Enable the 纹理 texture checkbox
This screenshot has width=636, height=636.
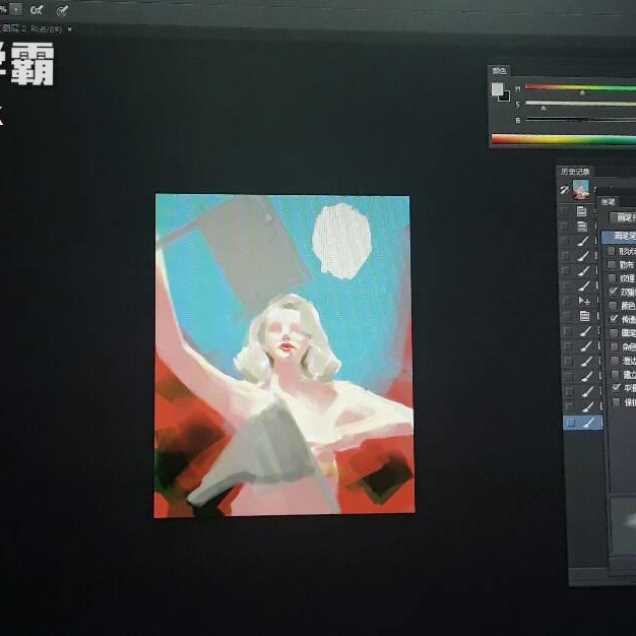[612, 278]
